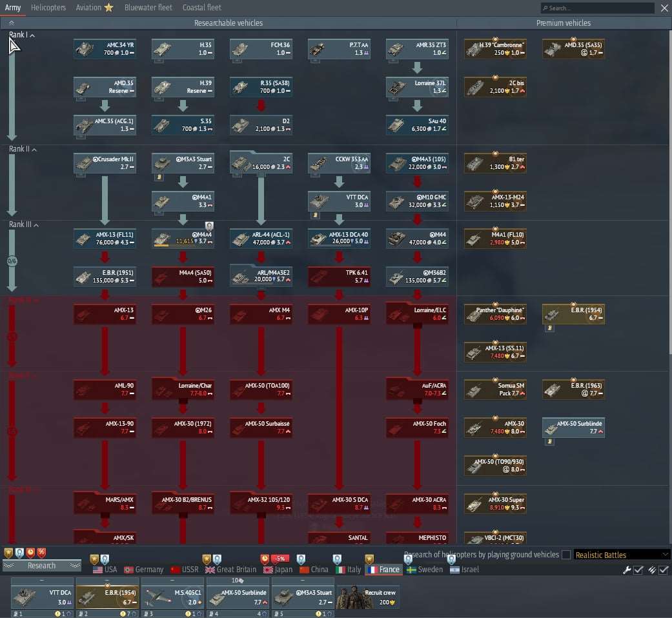Click the red clock booster icon
Viewport: 672px width, 618px height.
(30, 552)
